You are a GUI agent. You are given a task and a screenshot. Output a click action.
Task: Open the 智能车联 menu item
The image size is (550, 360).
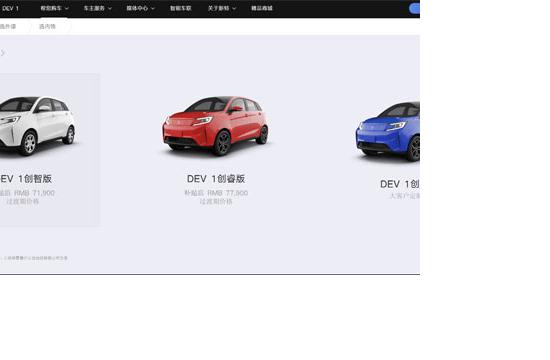[x=181, y=8]
